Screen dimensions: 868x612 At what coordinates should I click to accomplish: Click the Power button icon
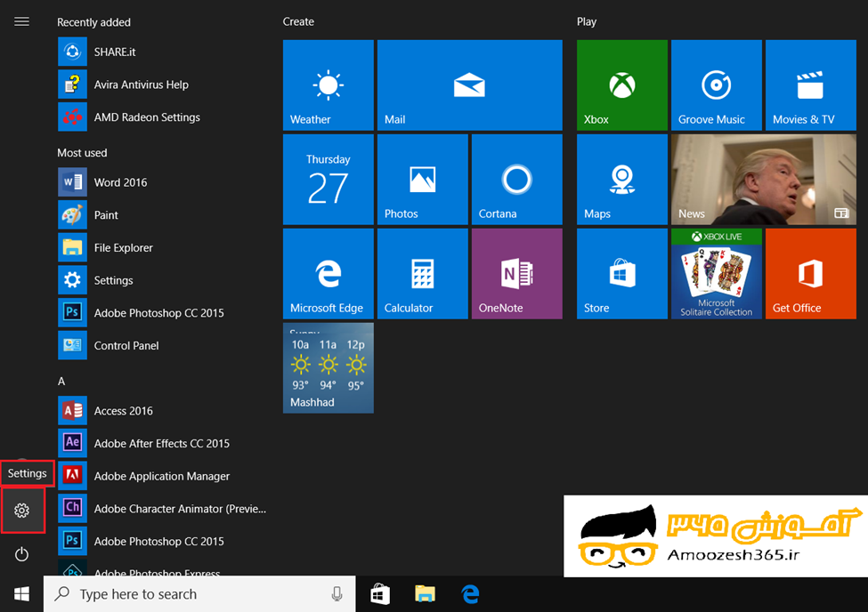[x=21, y=554]
